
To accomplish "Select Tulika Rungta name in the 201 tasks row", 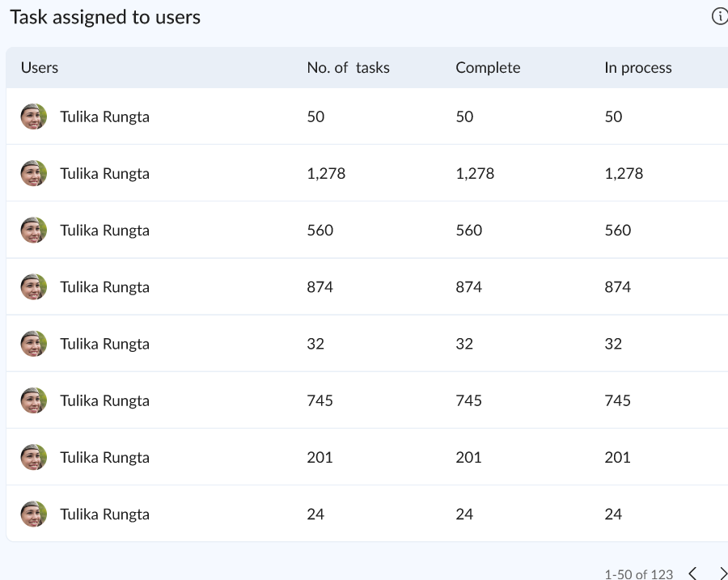I will point(104,457).
